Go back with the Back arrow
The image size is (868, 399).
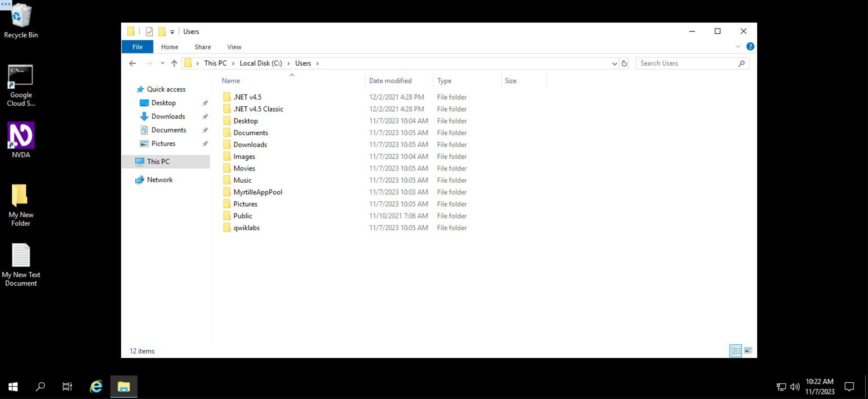[x=133, y=63]
